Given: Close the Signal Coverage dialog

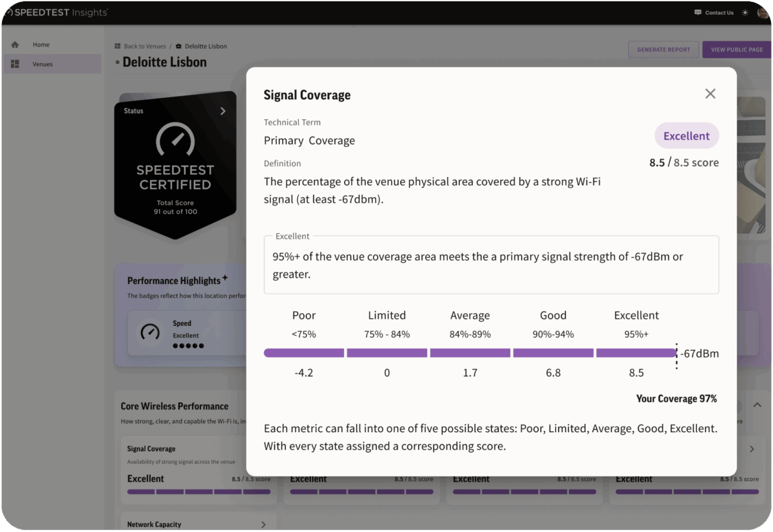Looking at the screenshot, I should [x=710, y=94].
